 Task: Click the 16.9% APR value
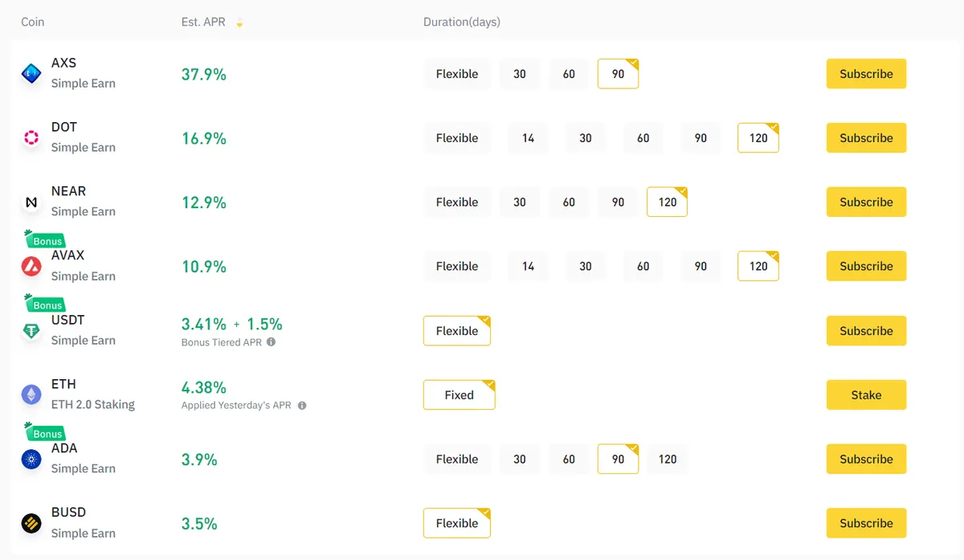click(x=204, y=138)
